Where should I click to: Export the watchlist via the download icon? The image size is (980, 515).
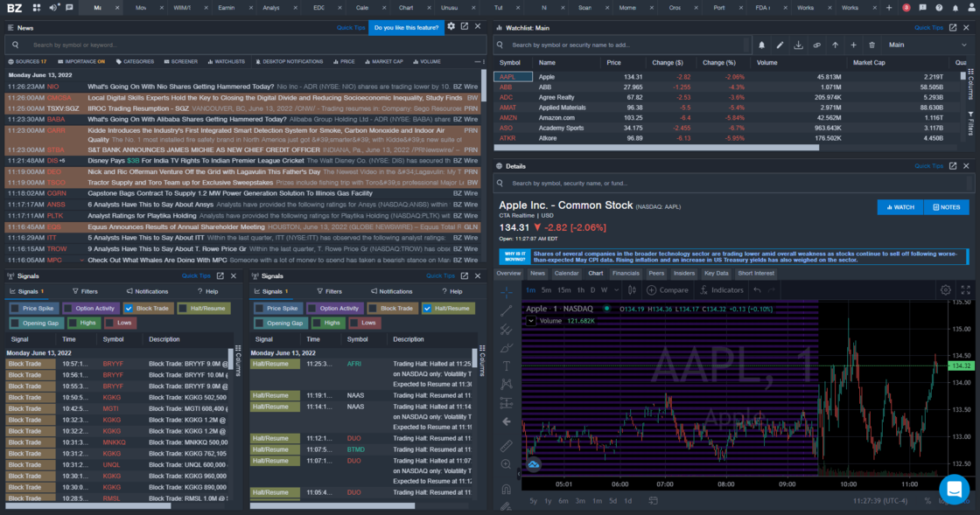pos(799,44)
